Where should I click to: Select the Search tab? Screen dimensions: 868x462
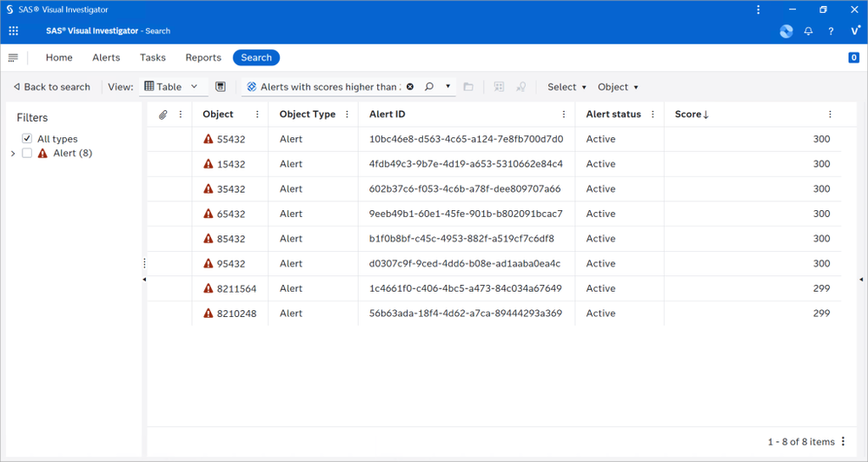pyautogui.click(x=256, y=57)
